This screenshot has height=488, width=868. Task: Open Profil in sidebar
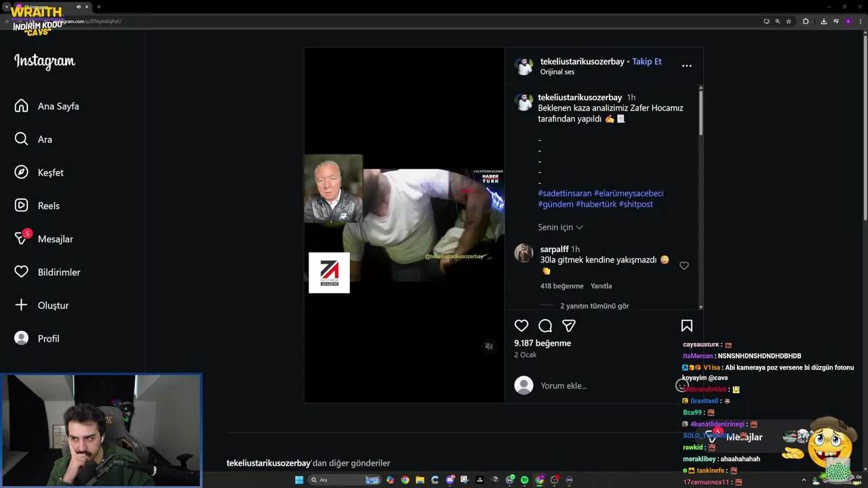click(49, 339)
